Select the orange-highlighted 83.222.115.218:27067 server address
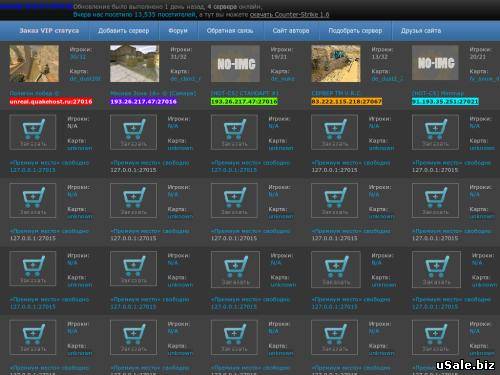 pos(346,101)
